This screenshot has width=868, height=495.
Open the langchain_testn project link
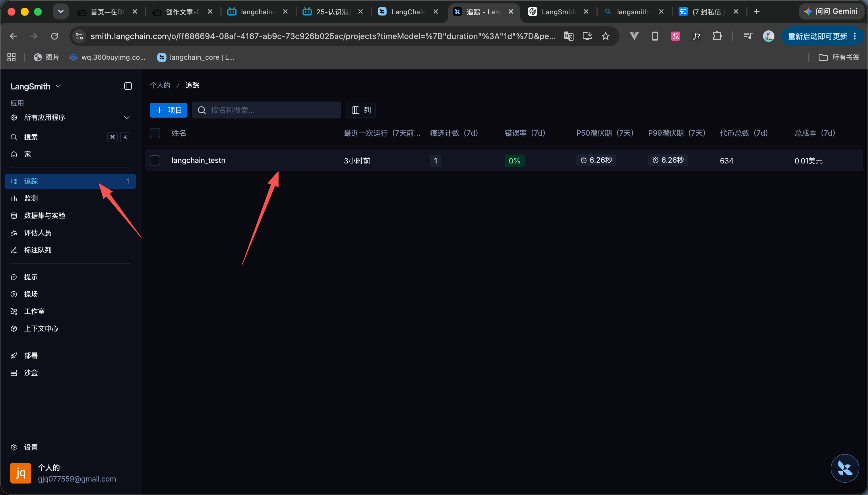click(x=198, y=160)
